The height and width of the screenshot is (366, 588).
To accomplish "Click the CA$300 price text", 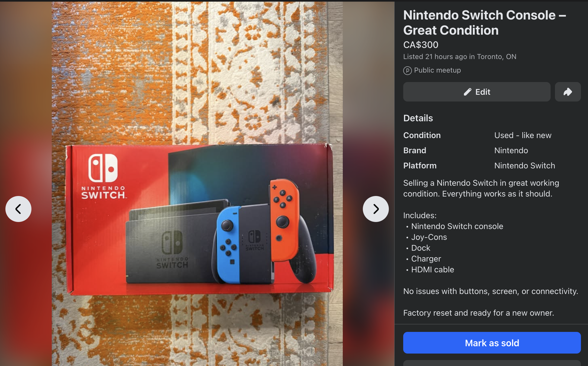I will (421, 45).
